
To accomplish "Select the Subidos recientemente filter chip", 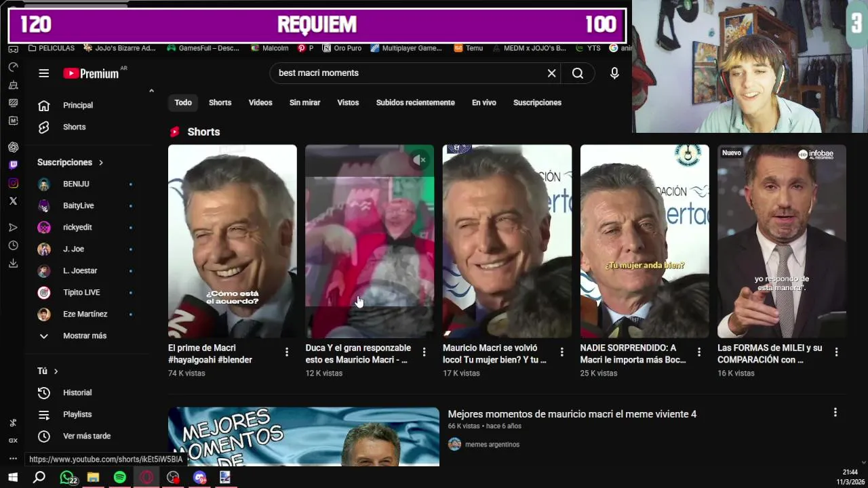I will [x=415, y=102].
